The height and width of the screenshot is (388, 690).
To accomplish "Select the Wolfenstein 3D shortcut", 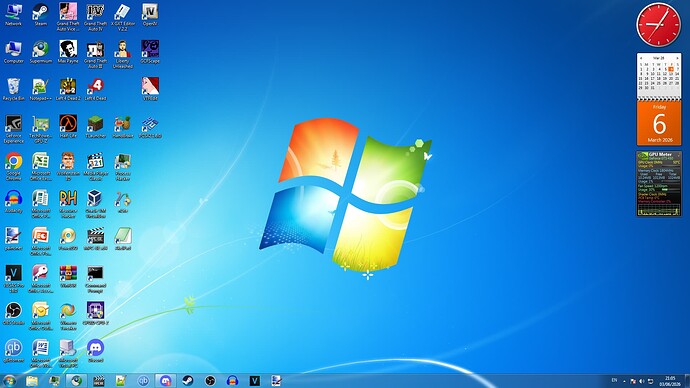I will click(x=68, y=166).
